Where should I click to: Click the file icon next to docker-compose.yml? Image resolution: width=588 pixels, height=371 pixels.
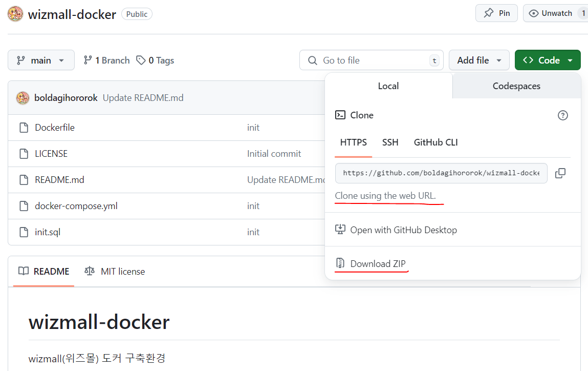(24, 206)
